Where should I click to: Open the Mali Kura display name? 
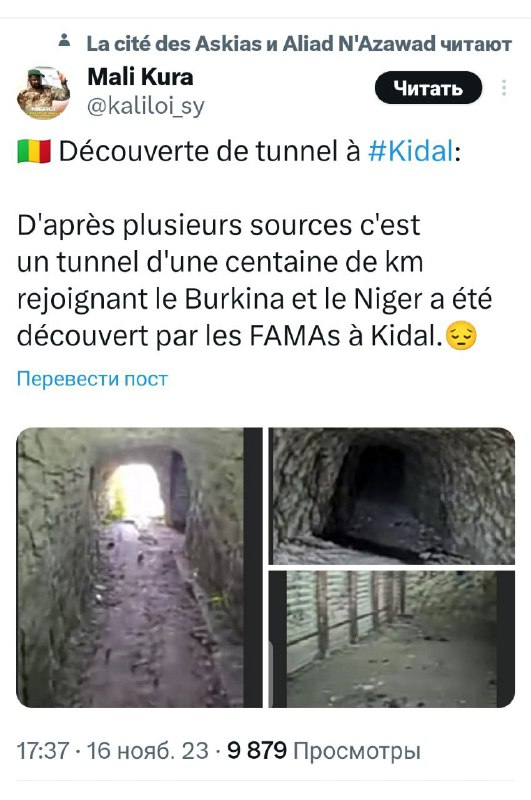[140, 77]
